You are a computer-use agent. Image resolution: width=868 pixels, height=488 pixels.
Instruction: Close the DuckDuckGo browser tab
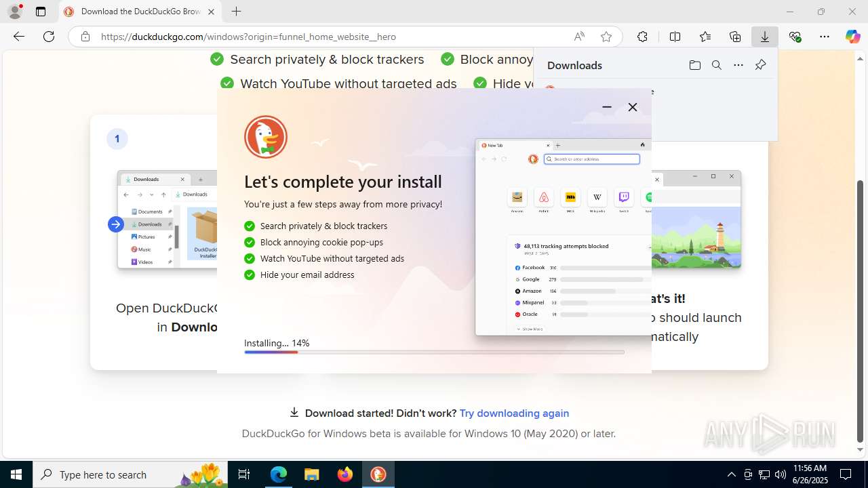point(211,12)
